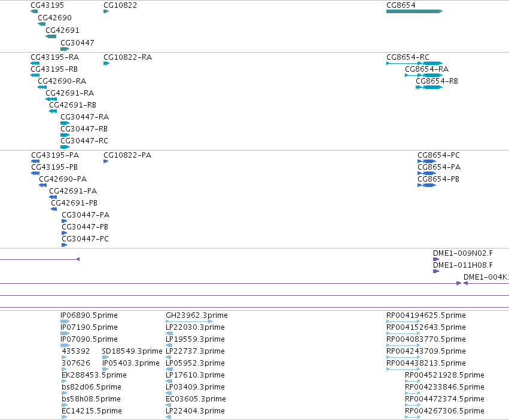Select the CG10822 gene label
Viewport: 509px width, 420px height.
[x=120, y=5]
